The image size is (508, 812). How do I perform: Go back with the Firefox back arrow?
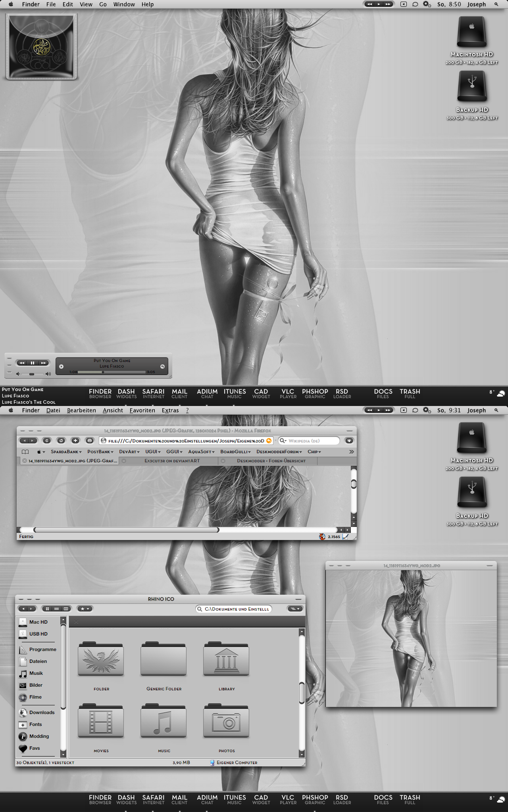[x=23, y=440]
